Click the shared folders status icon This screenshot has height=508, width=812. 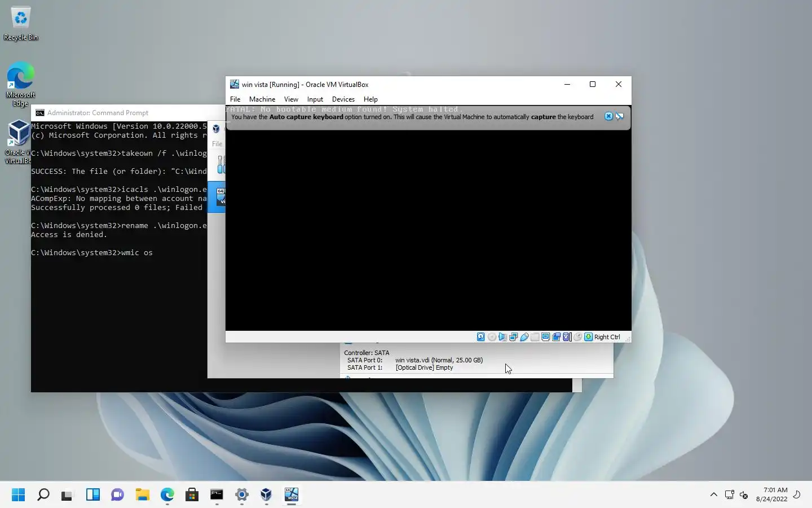coord(535,337)
